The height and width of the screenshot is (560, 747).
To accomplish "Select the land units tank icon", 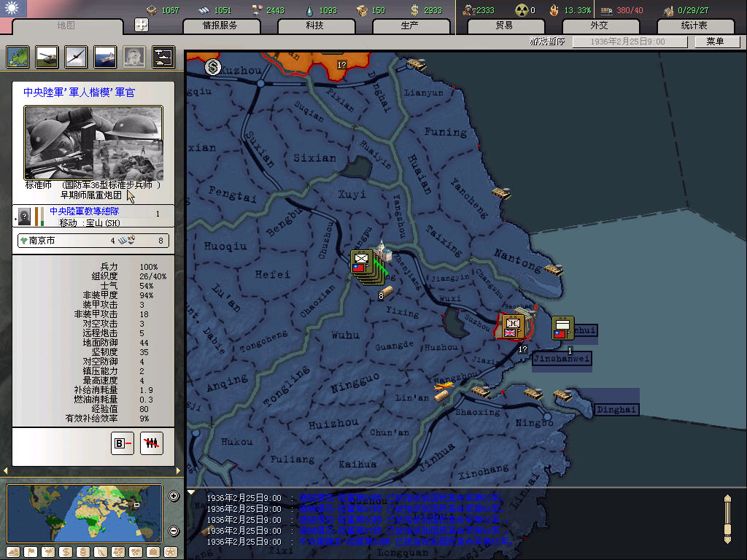I will pyautogui.click(x=47, y=57).
